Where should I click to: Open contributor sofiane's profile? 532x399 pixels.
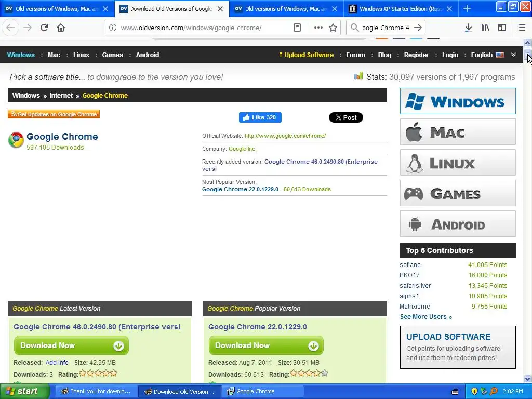coord(410,264)
